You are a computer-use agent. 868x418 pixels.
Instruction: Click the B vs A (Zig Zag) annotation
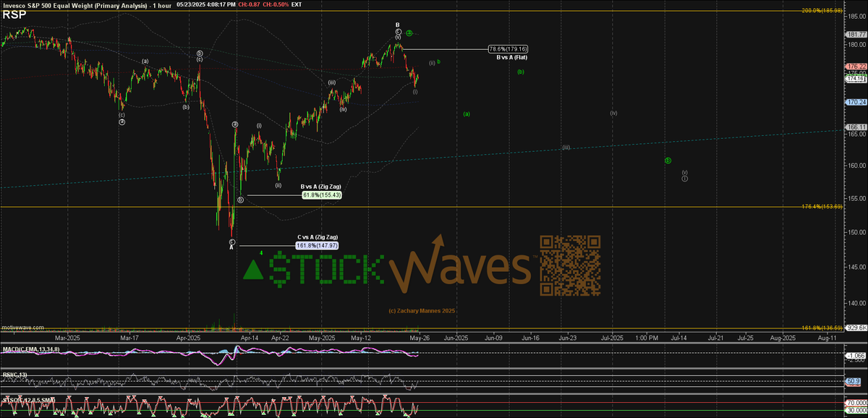[x=321, y=187]
